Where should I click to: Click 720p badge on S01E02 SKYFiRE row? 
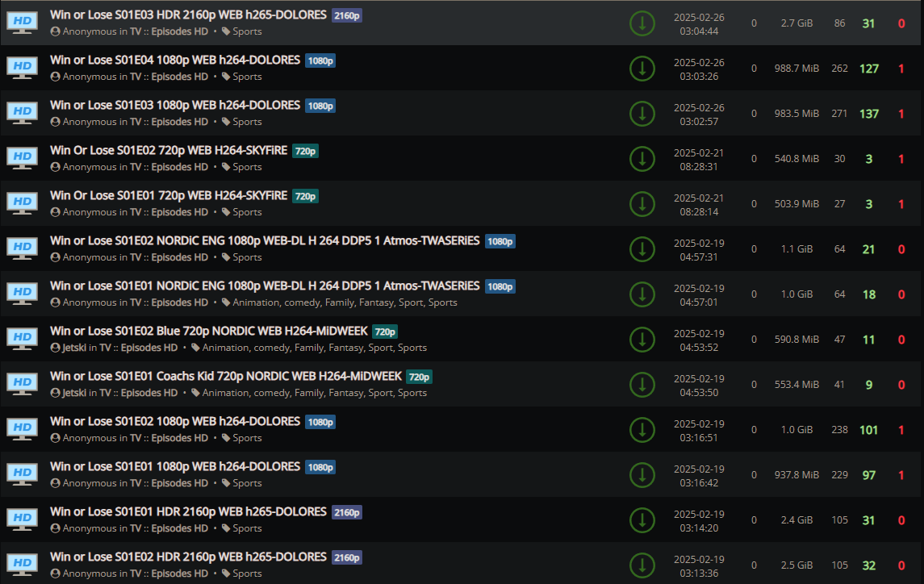pos(305,151)
